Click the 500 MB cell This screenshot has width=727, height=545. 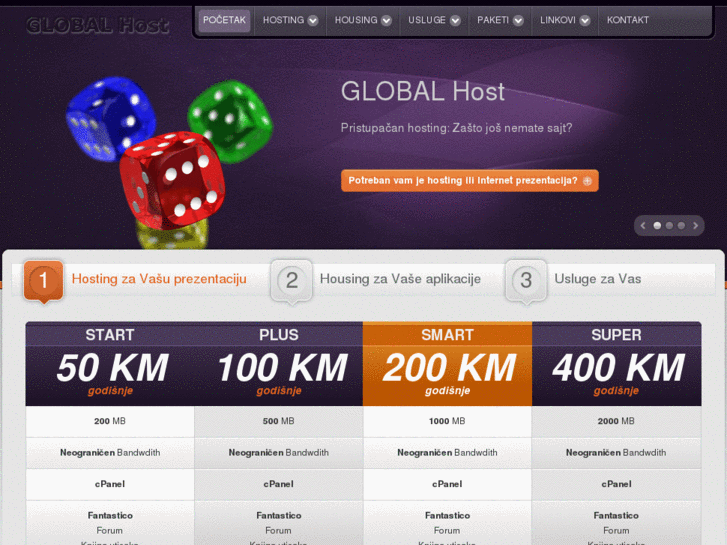pyautogui.click(x=279, y=421)
